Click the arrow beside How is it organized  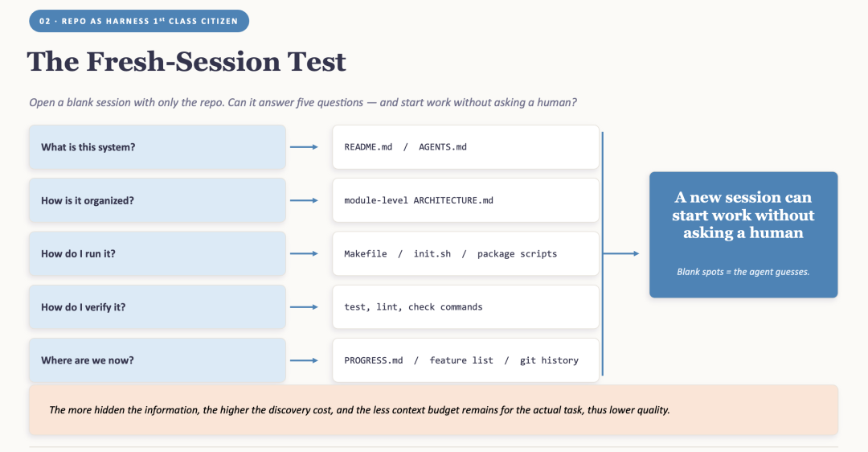(x=304, y=200)
